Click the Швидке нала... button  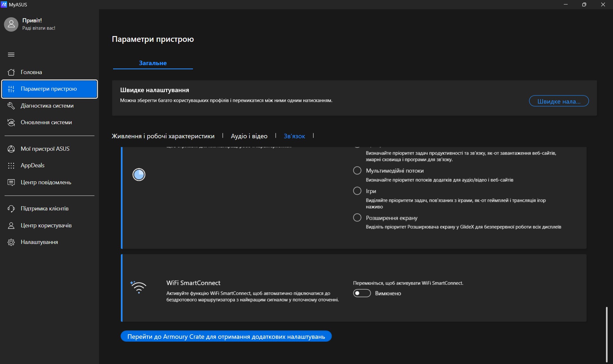(x=559, y=101)
